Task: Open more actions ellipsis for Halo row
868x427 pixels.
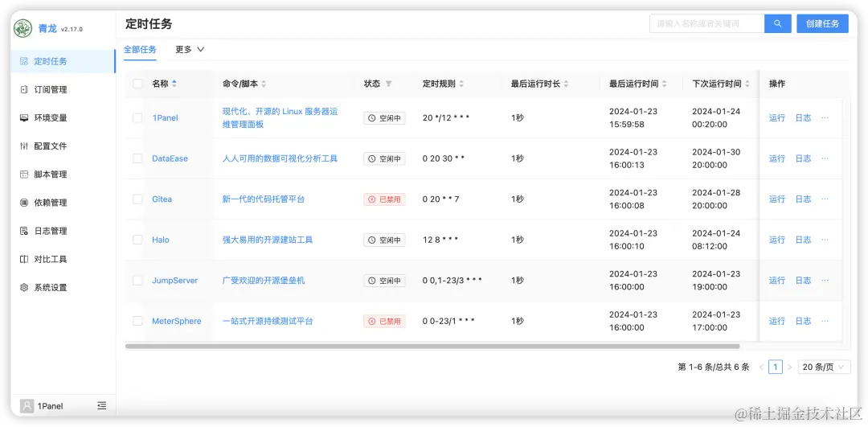Action: [x=825, y=240]
